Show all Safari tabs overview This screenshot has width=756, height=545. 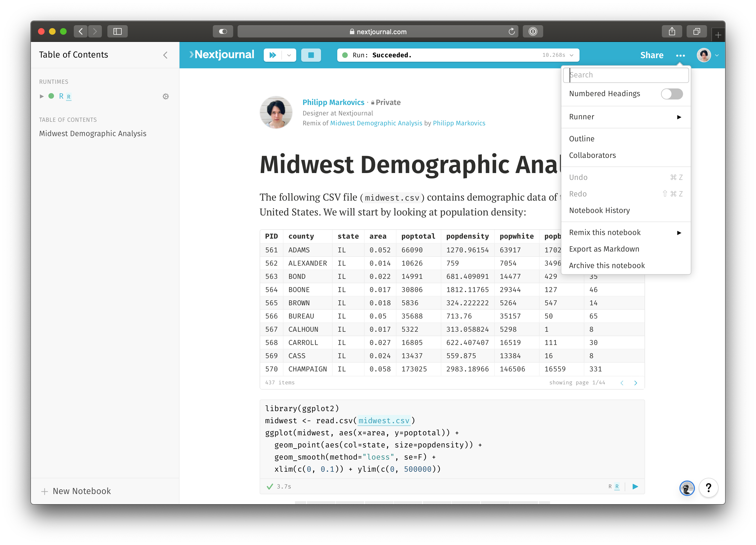tap(696, 31)
